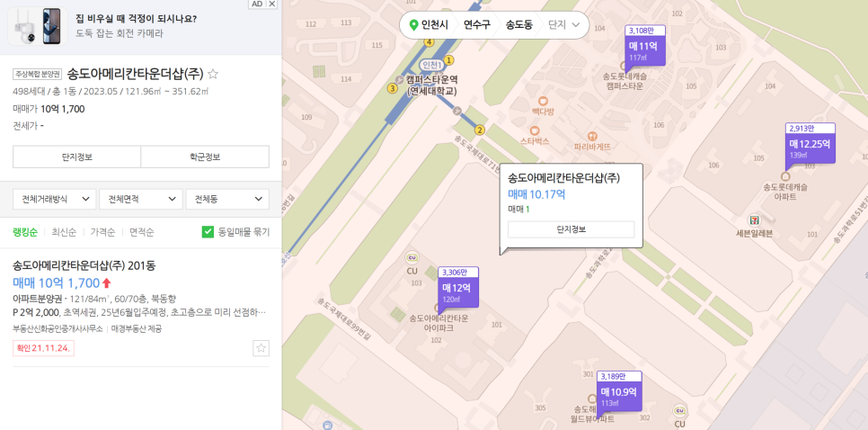This screenshot has height=430, width=868.
Task: Select subway exit 4 marker
Action: (x=429, y=42)
